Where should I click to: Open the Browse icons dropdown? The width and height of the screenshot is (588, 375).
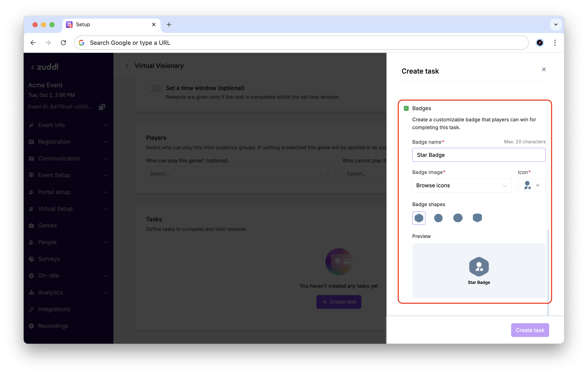461,186
